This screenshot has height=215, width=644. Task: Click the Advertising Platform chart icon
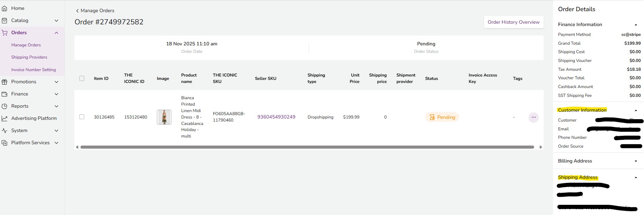click(x=4, y=119)
